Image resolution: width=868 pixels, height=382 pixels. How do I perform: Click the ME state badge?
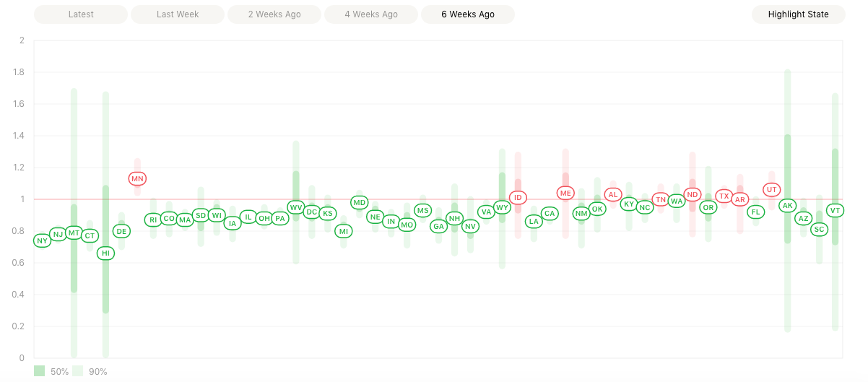coord(565,193)
